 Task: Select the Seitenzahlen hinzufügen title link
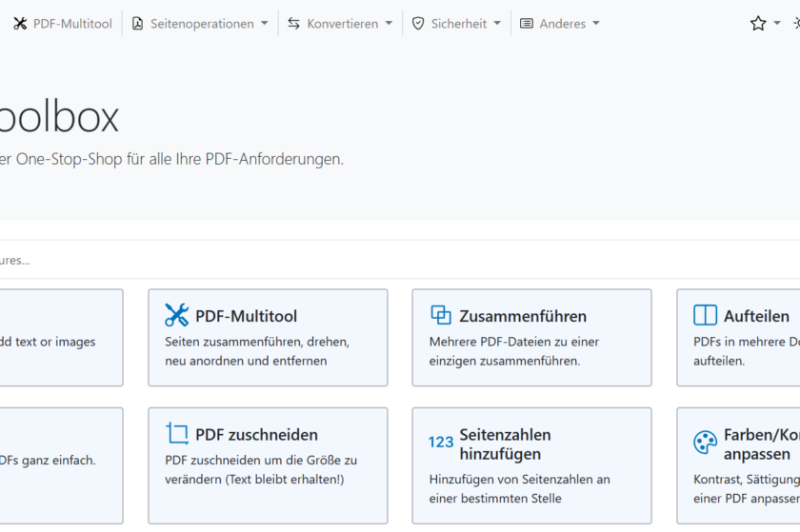point(505,443)
